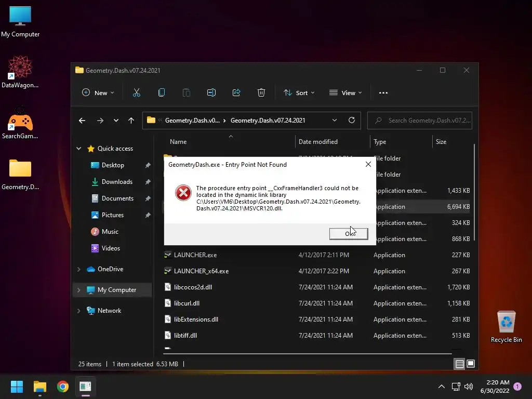Open the notification badge in taskbar
The width and height of the screenshot is (532, 399).
tap(517, 386)
